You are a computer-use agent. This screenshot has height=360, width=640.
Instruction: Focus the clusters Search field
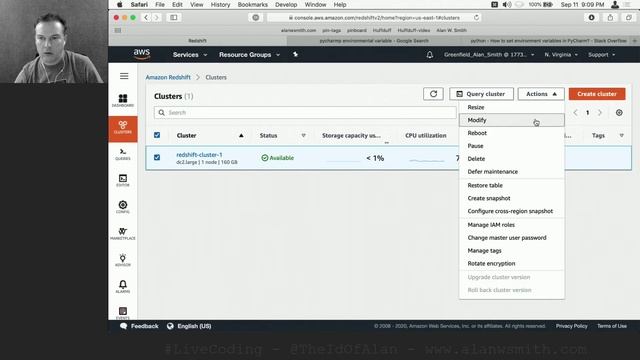coord(305,113)
